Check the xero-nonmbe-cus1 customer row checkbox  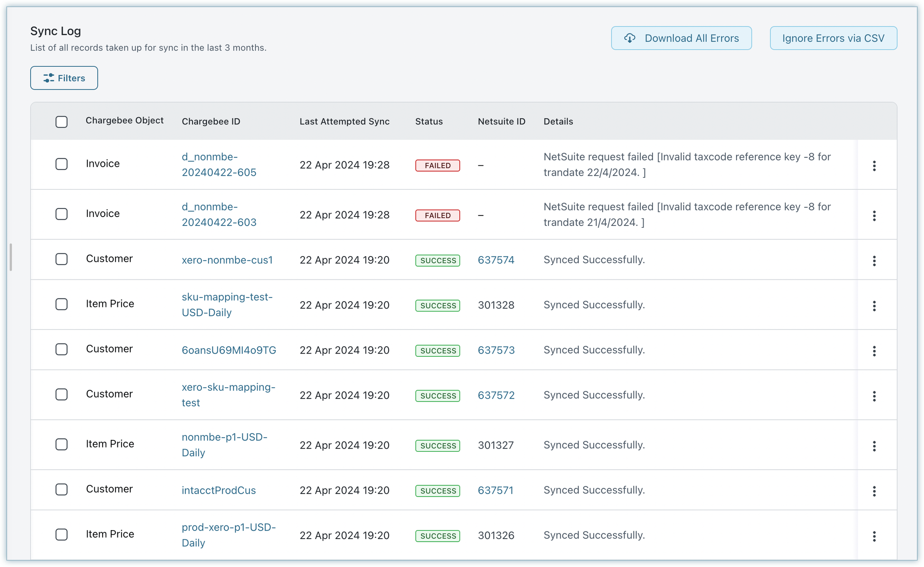pos(61,259)
